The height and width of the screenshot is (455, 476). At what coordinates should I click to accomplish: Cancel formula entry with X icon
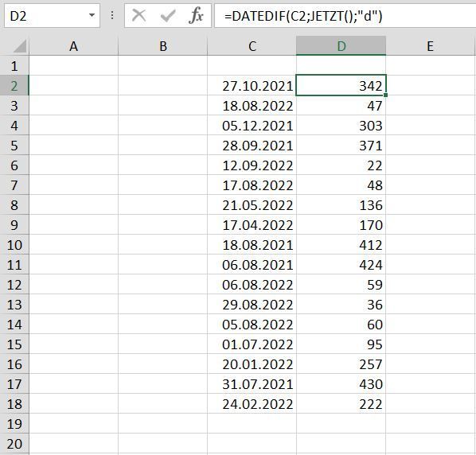pos(139,15)
